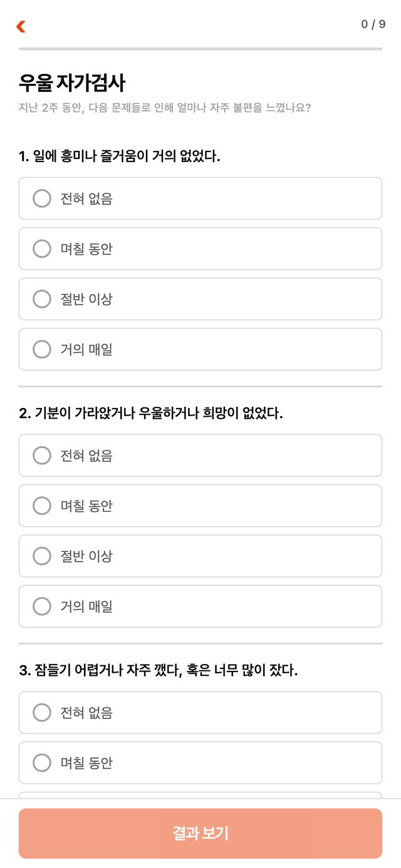Select '전혀 없음' for question 2
This screenshot has height=868, width=401.
coord(200,456)
